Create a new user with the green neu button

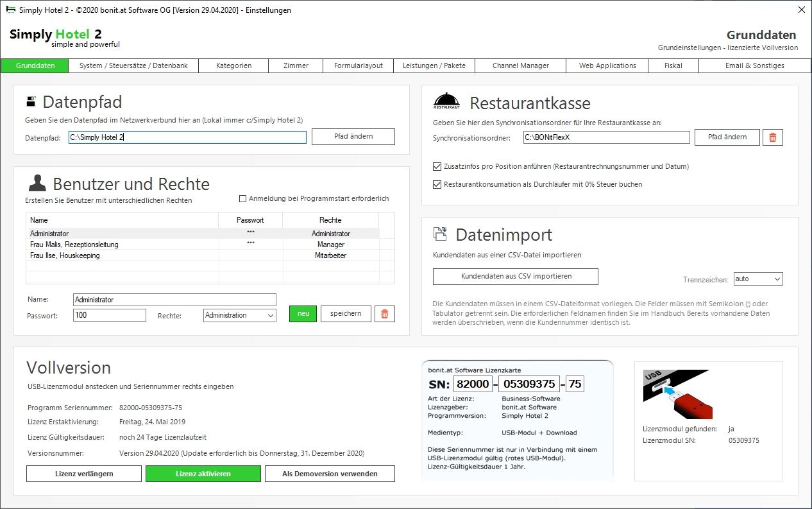click(x=303, y=314)
